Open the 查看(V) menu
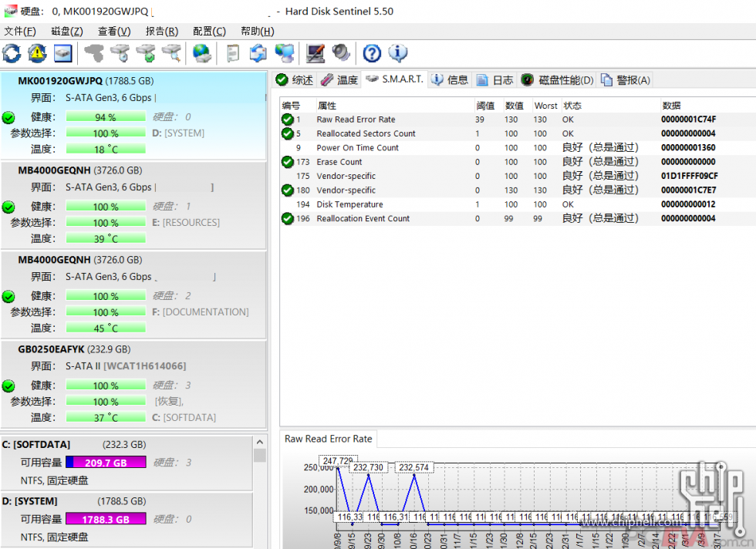 coord(114,32)
